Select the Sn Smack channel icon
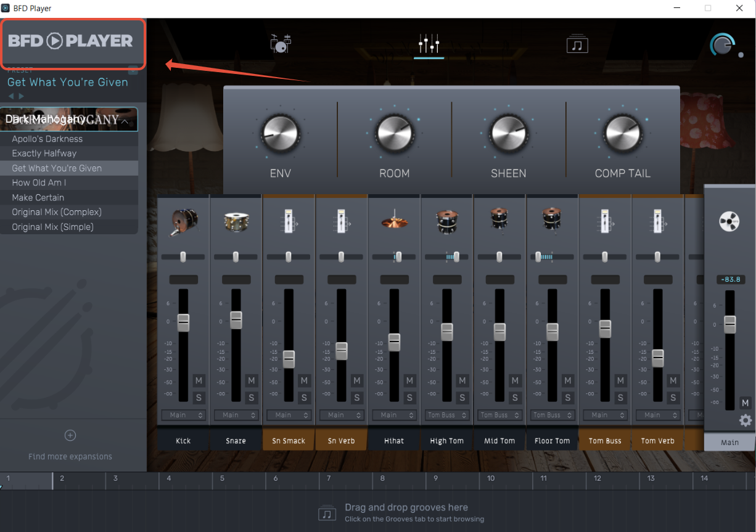756x532 pixels. click(289, 222)
